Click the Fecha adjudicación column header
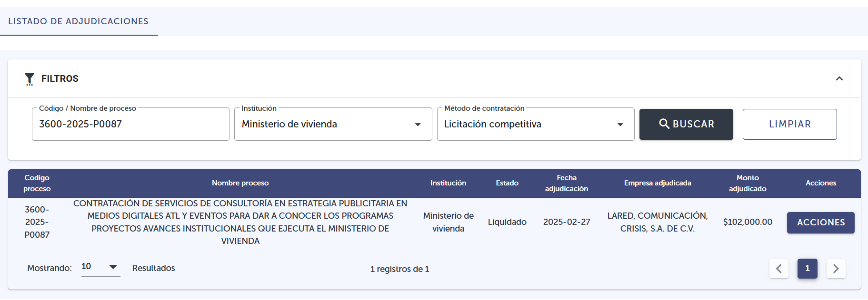 pyautogui.click(x=567, y=183)
